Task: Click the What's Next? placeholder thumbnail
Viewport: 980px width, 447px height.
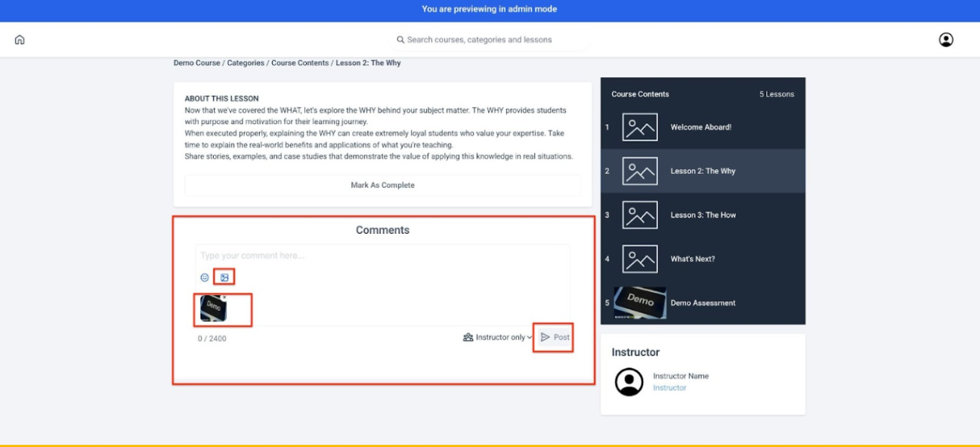Action: tap(640, 259)
